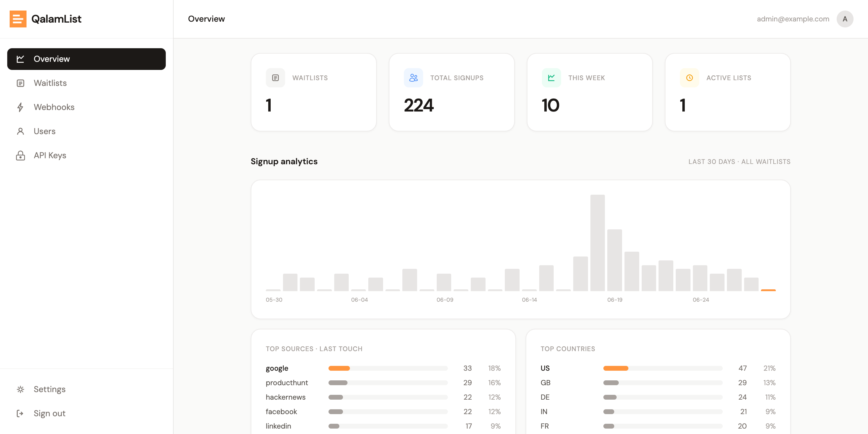Open the user avatar labeled A
The height and width of the screenshot is (434, 868).
pyautogui.click(x=845, y=19)
